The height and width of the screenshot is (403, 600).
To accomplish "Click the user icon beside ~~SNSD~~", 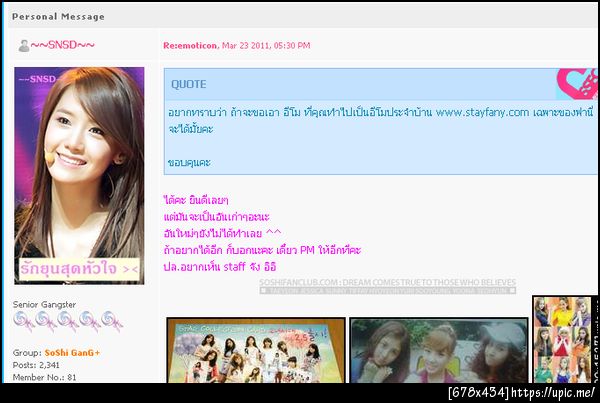I will click(24, 46).
